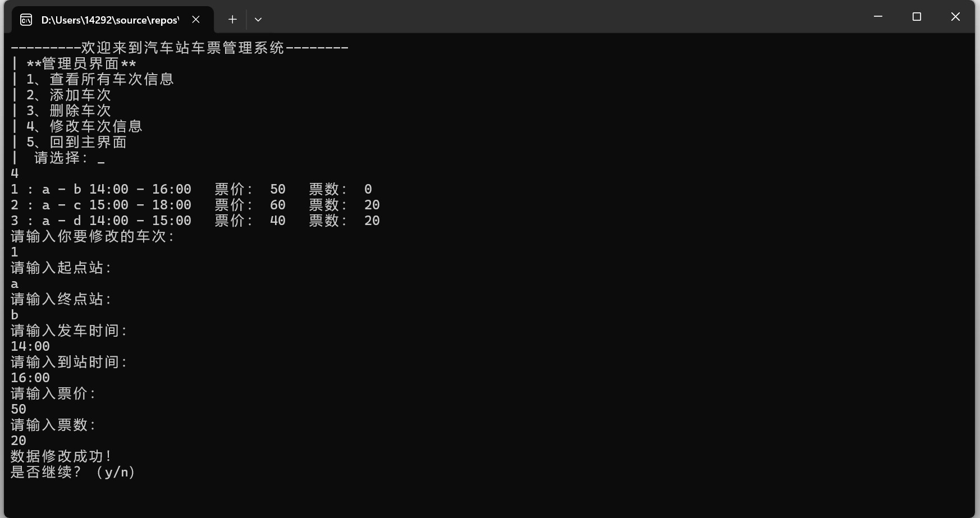980x518 pixels.
Task: Click the bus row a - d 14:00 - 15:00
Action: coord(195,221)
